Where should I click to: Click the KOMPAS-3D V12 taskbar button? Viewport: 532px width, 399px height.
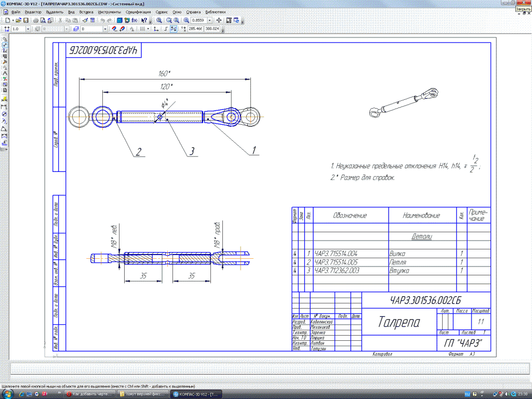tap(196, 394)
